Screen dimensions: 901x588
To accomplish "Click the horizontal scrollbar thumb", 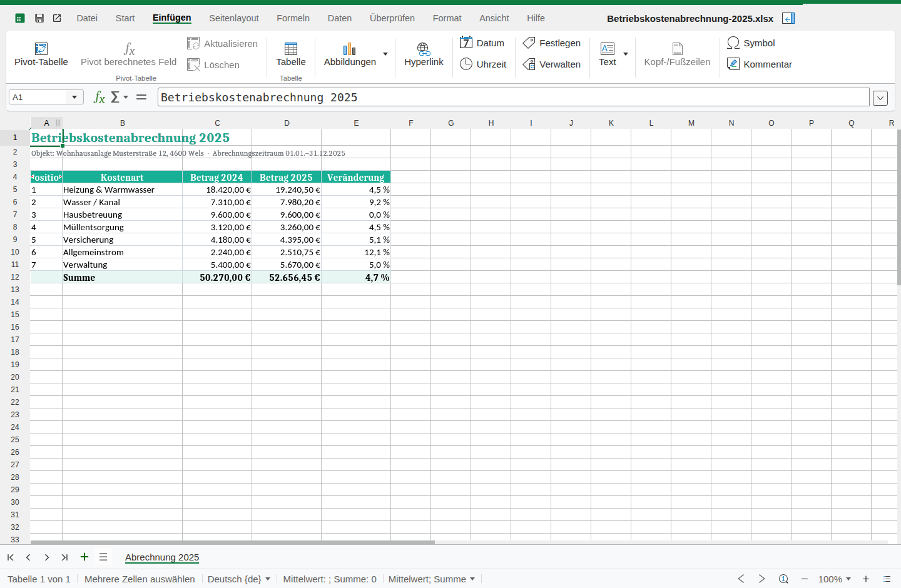I will click(x=233, y=542).
